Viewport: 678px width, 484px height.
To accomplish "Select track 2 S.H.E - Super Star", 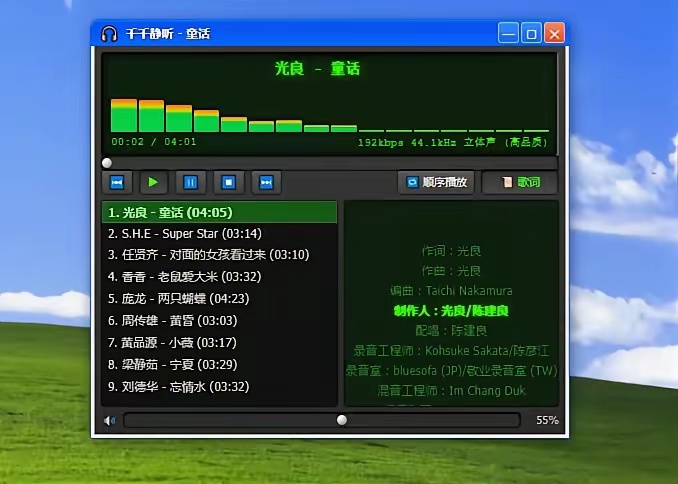I will [219, 234].
